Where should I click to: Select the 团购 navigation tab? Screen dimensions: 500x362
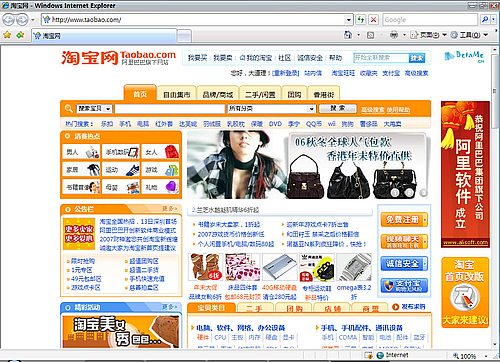tap(294, 95)
